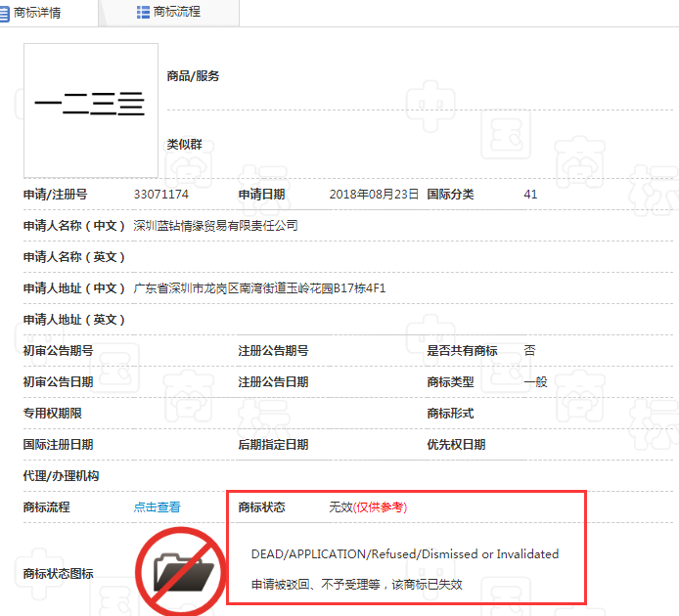679x616 pixels.
Task: Click the 商标类型 label
Action: pos(450,381)
